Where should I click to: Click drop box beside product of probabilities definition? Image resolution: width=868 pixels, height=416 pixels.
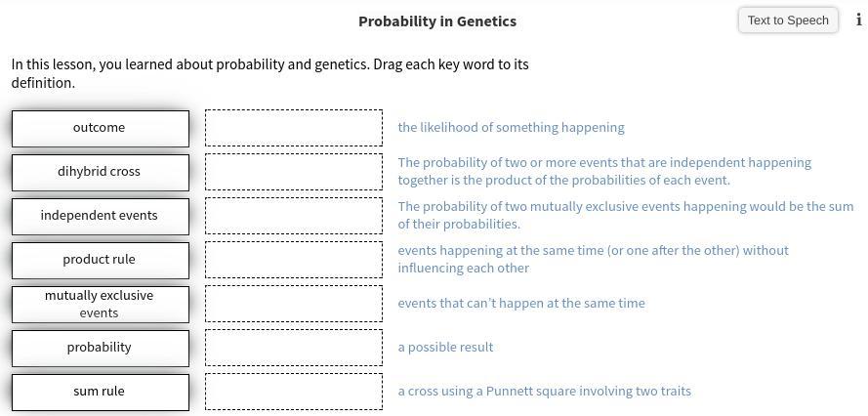tap(293, 172)
